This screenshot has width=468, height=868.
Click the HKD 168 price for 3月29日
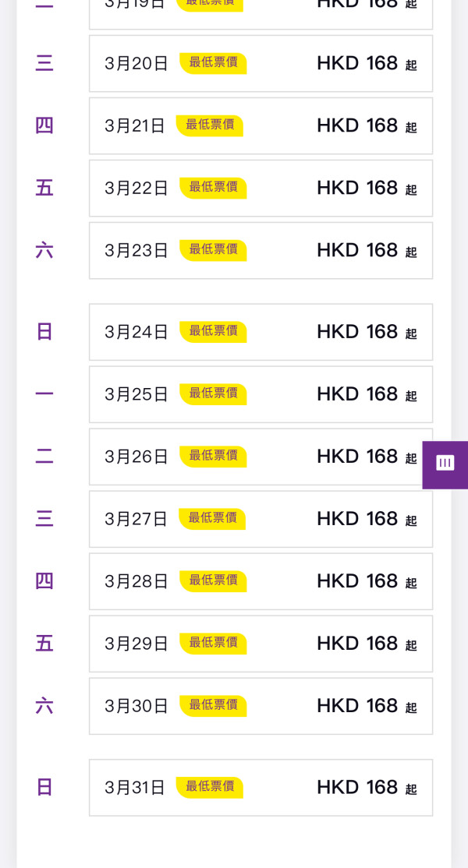[x=357, y=644]
